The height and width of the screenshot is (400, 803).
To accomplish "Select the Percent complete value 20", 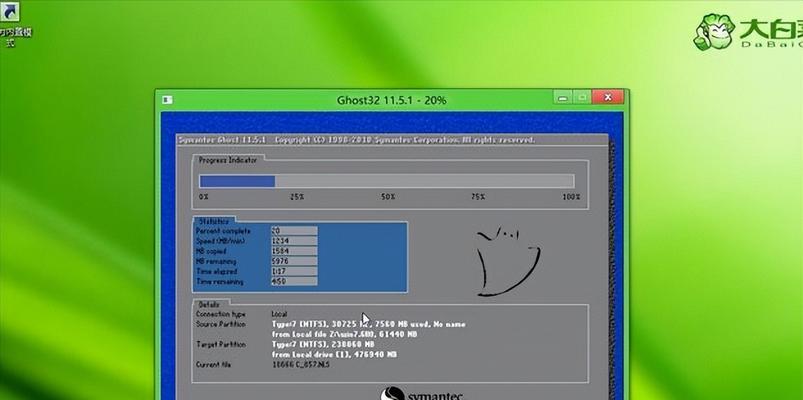I will click(294, 231).
